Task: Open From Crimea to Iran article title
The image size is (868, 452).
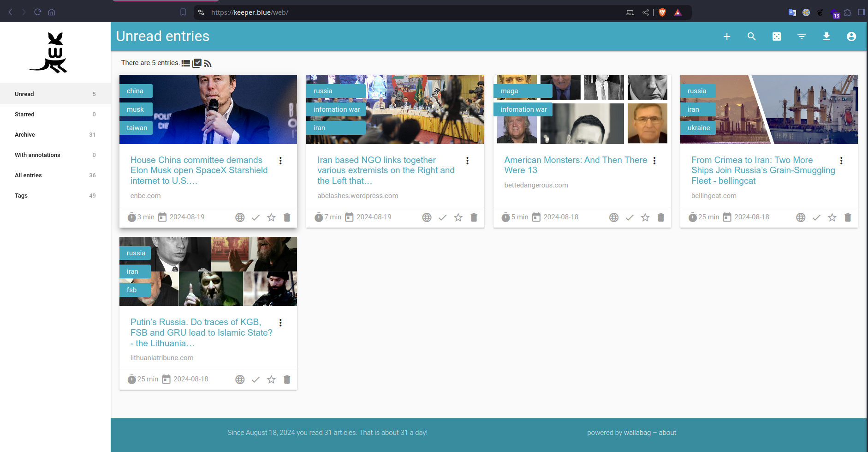Action: (763, 170)
